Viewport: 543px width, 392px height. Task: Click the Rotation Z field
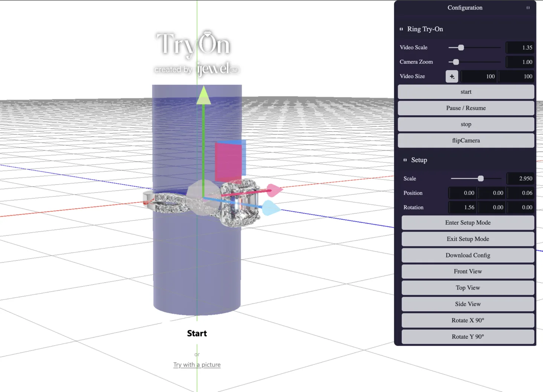520,207
